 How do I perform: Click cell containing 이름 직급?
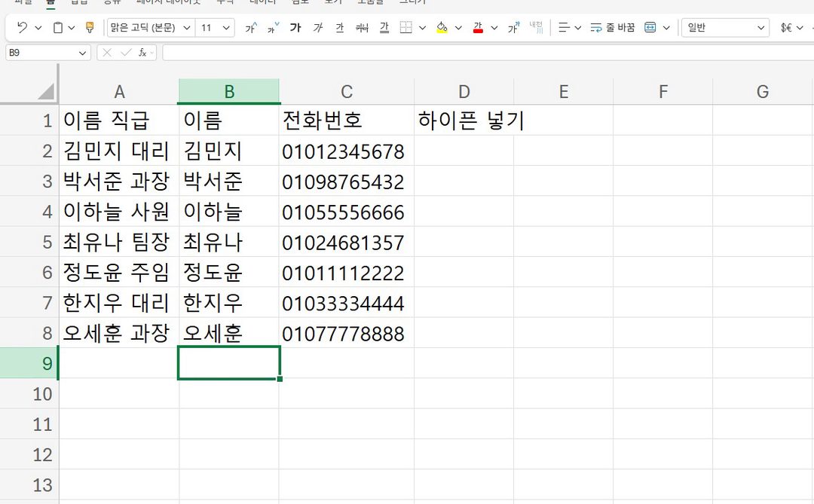[119, 121]
